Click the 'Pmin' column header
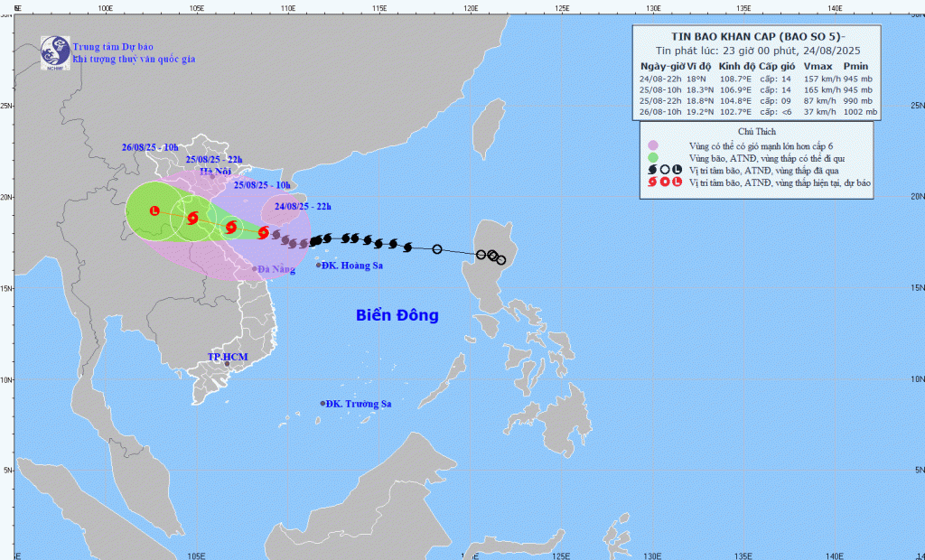Viewport: 925px width, 560px height. pos(855,66)
